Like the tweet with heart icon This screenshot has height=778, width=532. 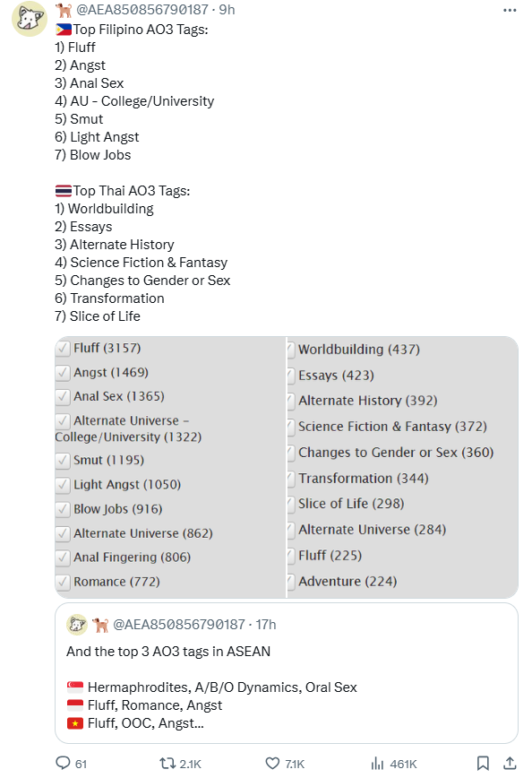click(272, 763)
